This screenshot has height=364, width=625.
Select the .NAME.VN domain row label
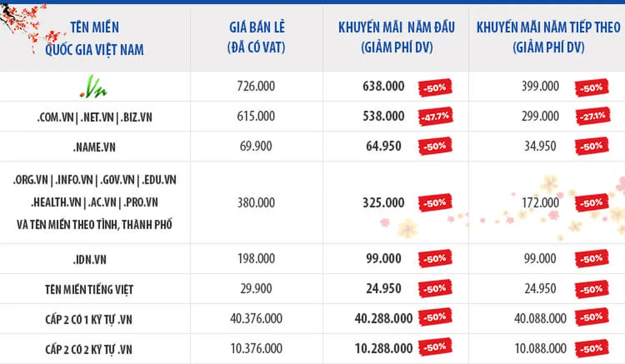[x=94, y=147]
